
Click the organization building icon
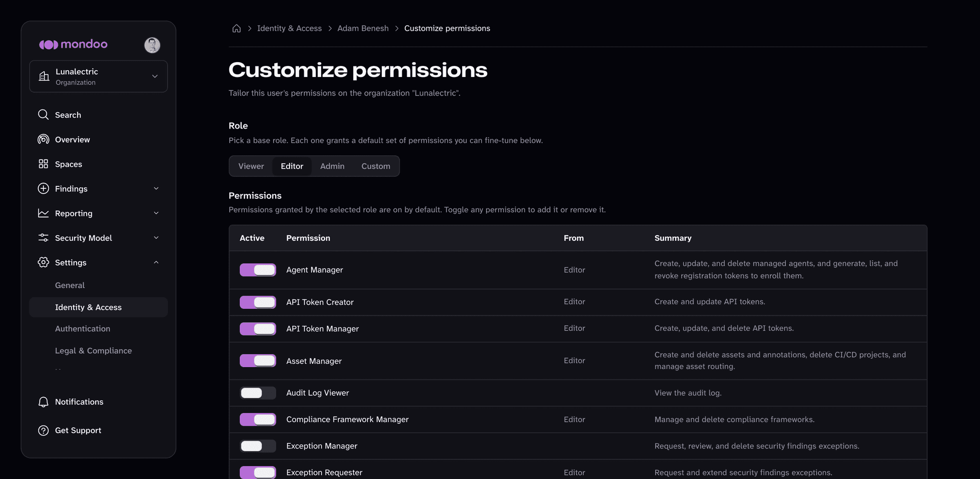[44, 76]
